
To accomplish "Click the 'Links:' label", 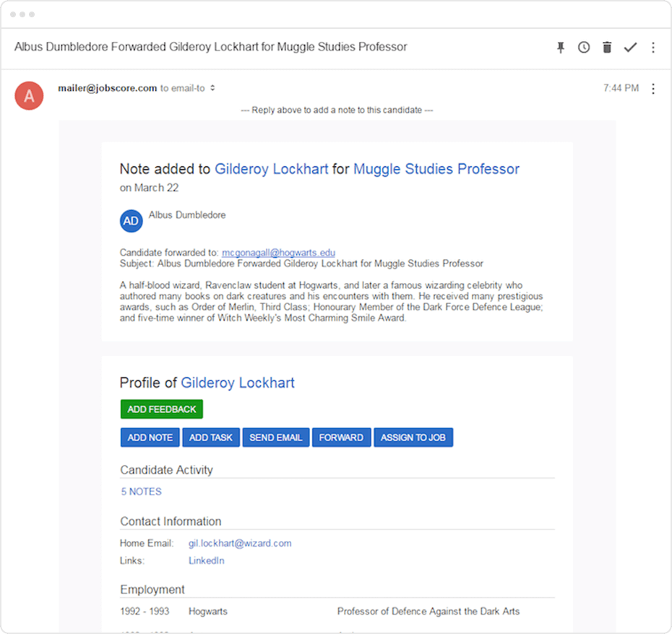I will coord(132,560).
